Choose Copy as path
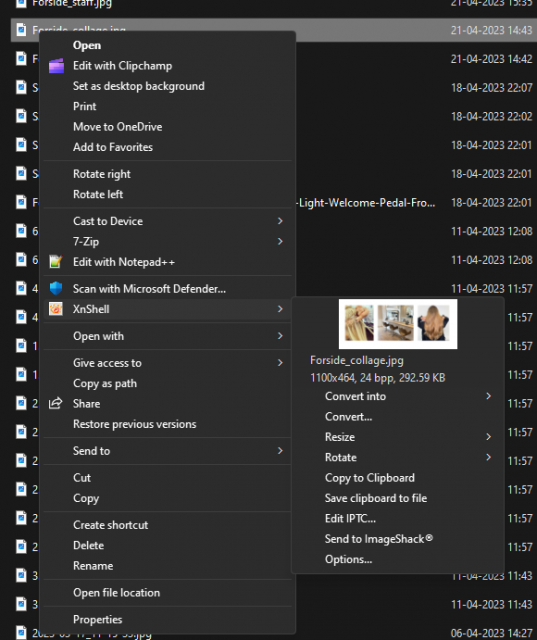This screenshot has height=640, width=537. (105, 383)
